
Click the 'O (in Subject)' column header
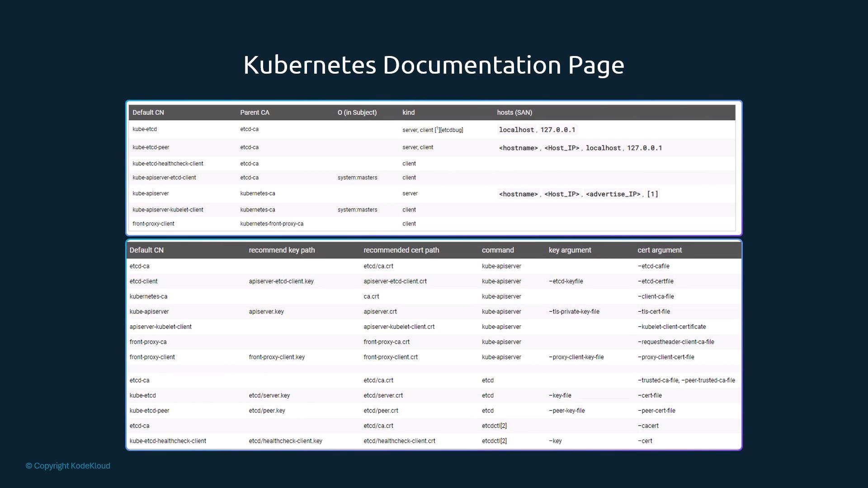point(357,113)
